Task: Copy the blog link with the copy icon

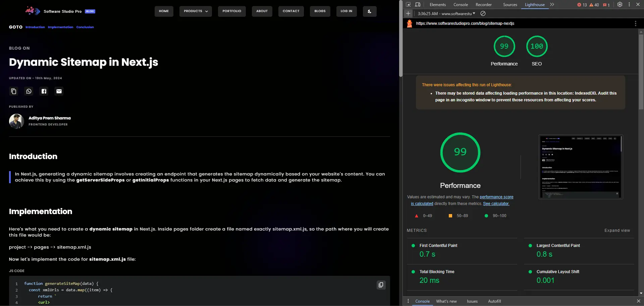Action: (14, 91)
